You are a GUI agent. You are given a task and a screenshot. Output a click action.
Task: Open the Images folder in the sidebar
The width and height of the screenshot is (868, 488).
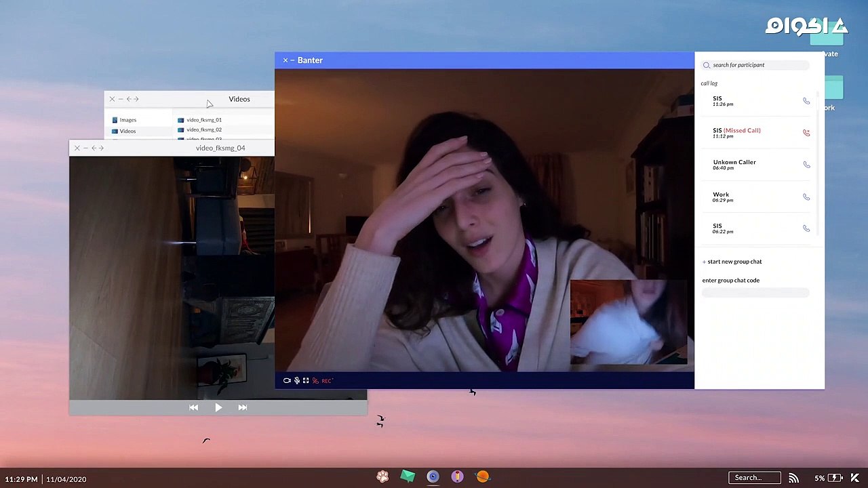point(123,120)
